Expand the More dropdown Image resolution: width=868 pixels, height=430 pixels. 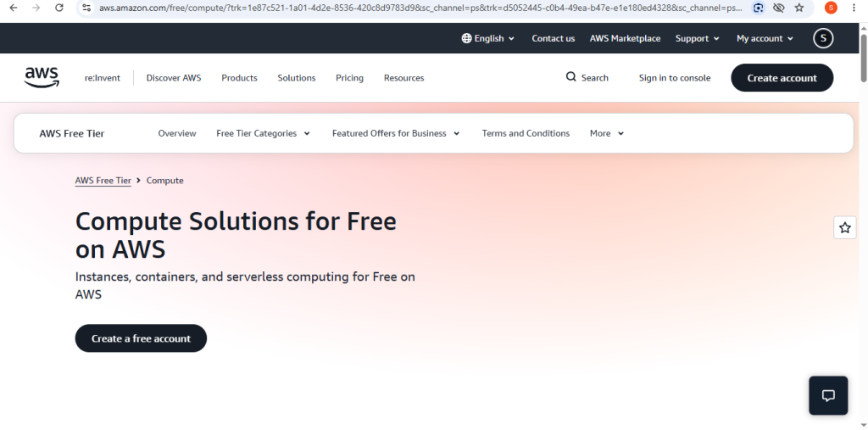pyautogui.click(x=607, y=133)
